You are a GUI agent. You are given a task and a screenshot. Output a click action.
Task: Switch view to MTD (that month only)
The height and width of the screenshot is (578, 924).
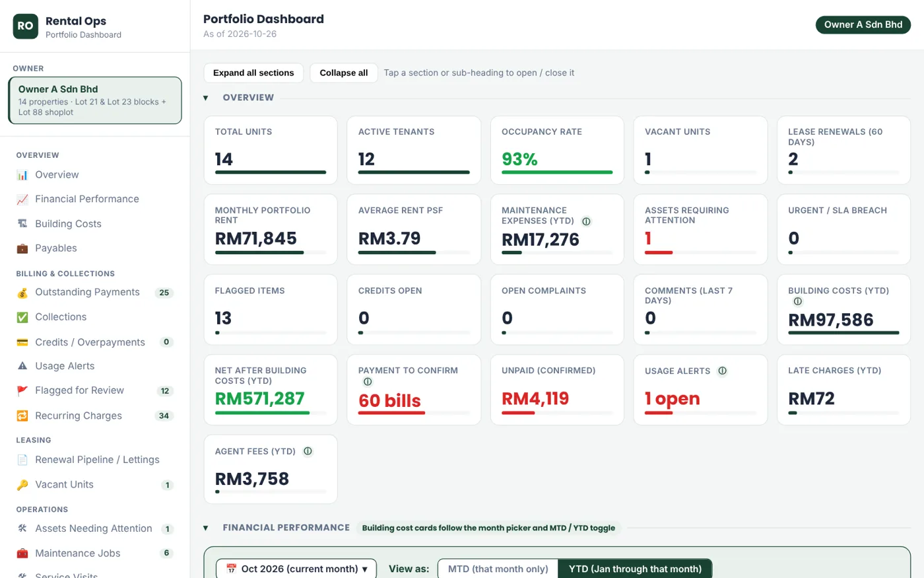[498, 569]
